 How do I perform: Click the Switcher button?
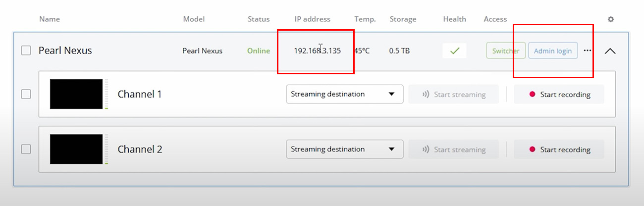[x=505, y=51]
